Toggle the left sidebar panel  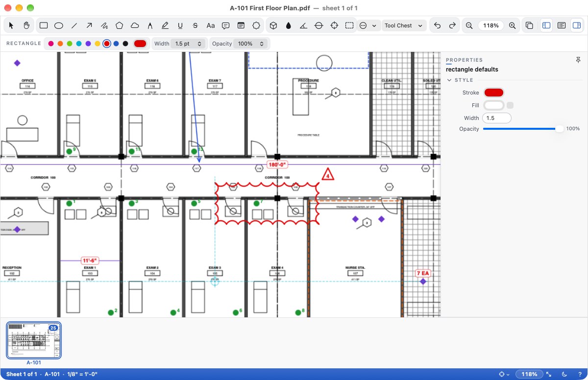point(546,25)
